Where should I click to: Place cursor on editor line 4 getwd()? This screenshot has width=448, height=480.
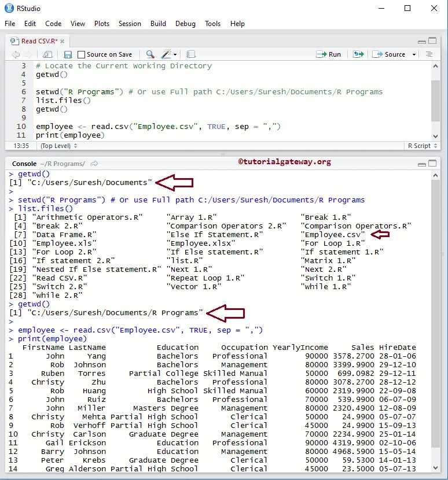[x=52, y=75]
